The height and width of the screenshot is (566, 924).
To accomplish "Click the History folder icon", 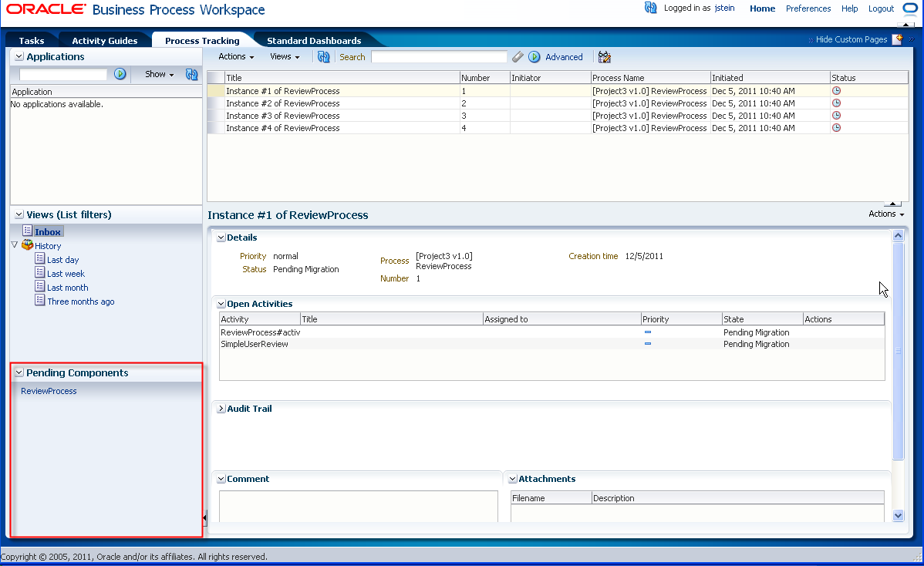I will (x=27, y=244).
